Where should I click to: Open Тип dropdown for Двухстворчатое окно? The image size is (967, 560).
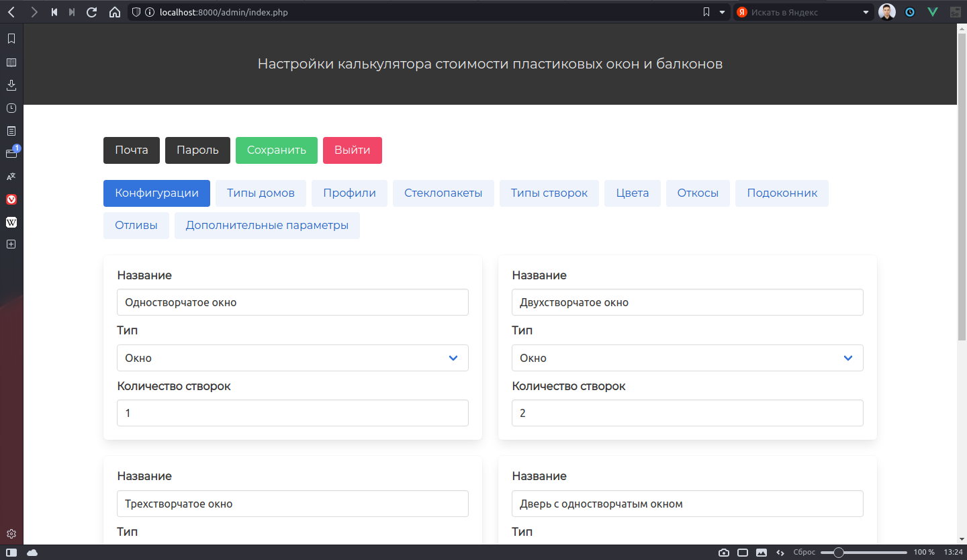pos(688,358)
